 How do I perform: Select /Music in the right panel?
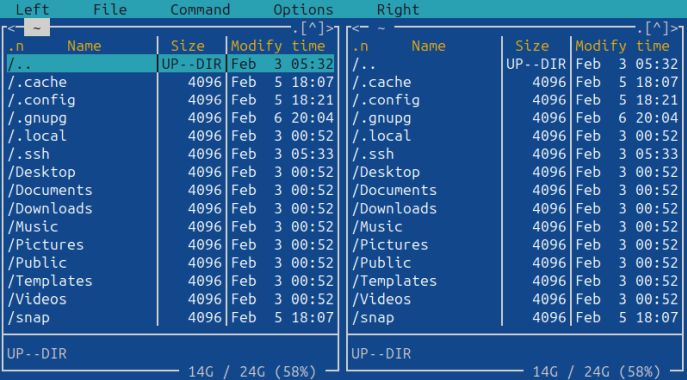515,227
